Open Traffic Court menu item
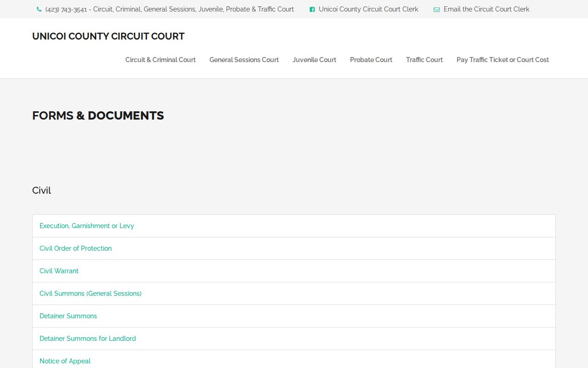588x368 pixels. point(424,60)
